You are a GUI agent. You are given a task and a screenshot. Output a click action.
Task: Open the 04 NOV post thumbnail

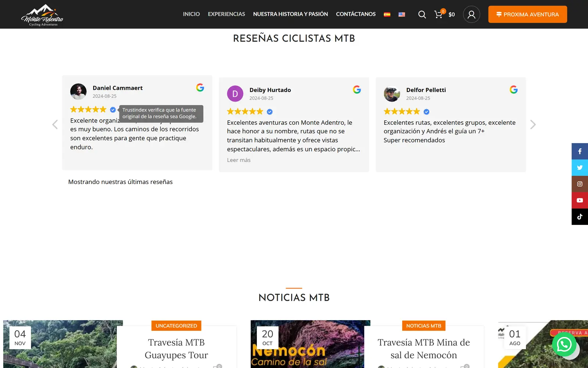tap(63, 344)
